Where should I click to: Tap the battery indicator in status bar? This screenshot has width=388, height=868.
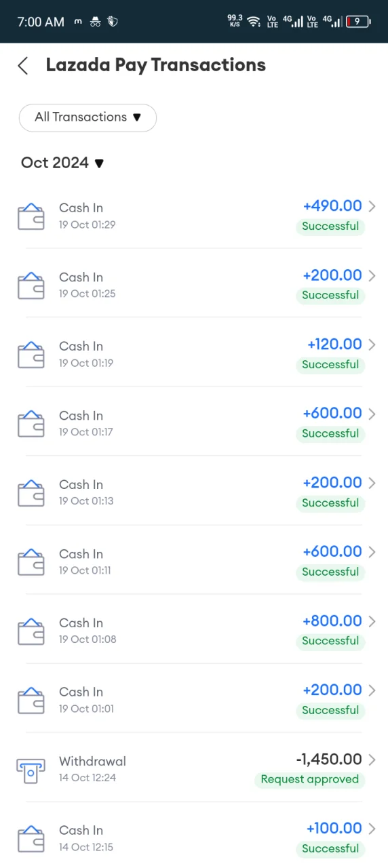coord(358,22)
